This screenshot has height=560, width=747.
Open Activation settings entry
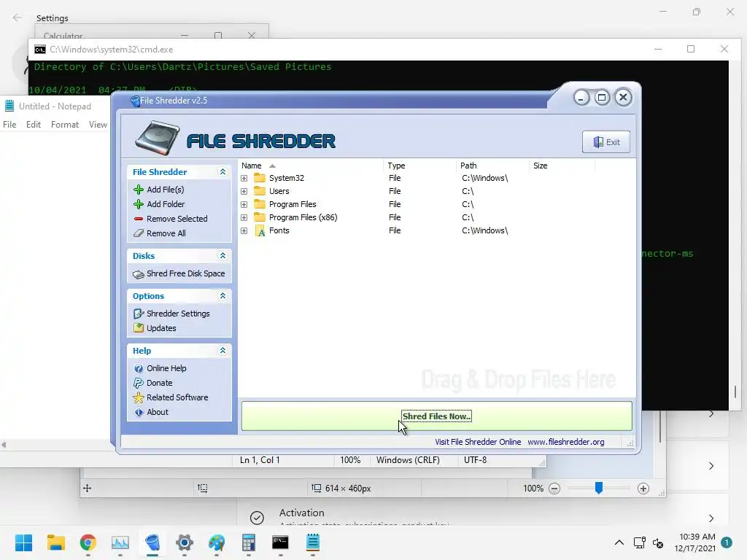483,517
